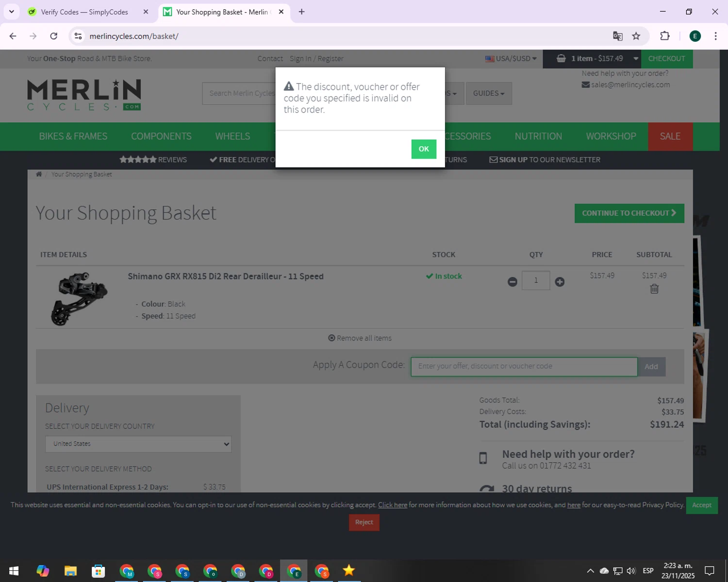Reject non-essential cookies

364,522
